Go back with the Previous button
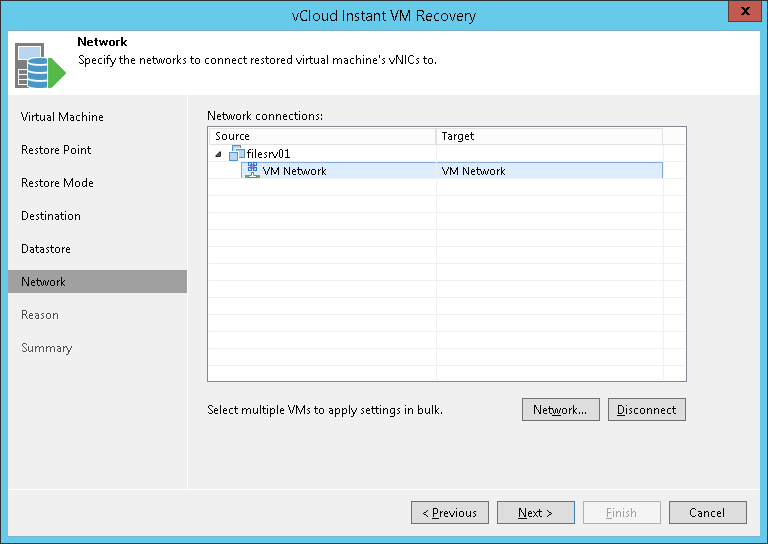 [450, 513]
